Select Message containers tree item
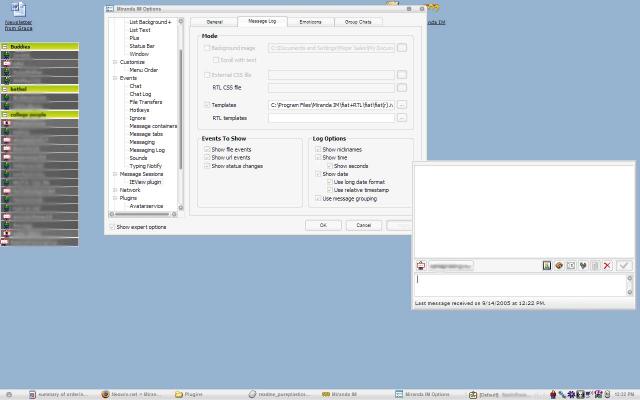 coord(153,126)
